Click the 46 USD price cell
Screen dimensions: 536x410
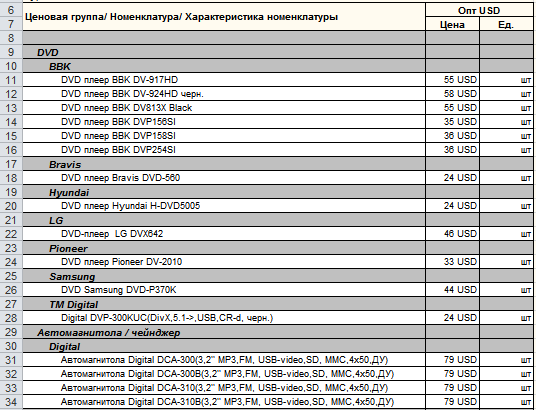pos(452,234)
